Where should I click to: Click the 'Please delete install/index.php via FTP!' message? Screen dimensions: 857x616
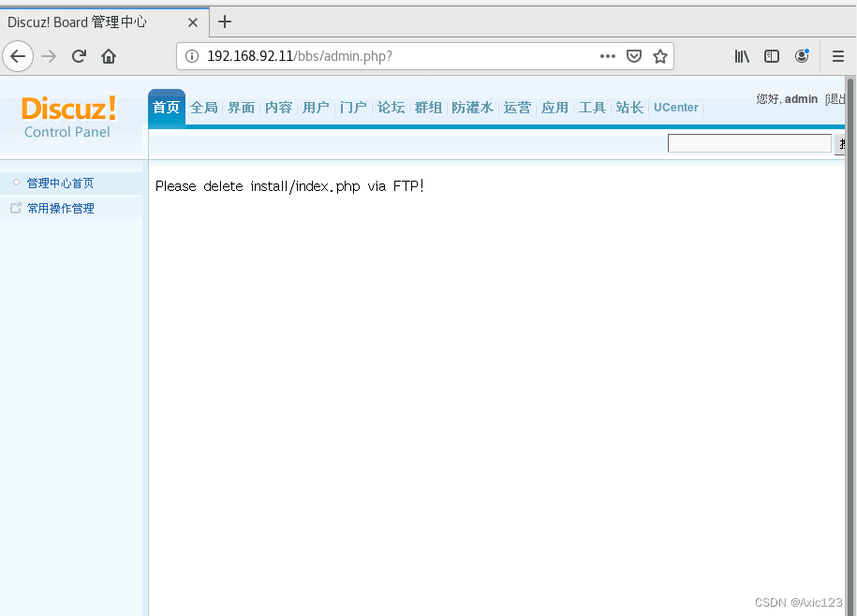[x=289, y=186]
